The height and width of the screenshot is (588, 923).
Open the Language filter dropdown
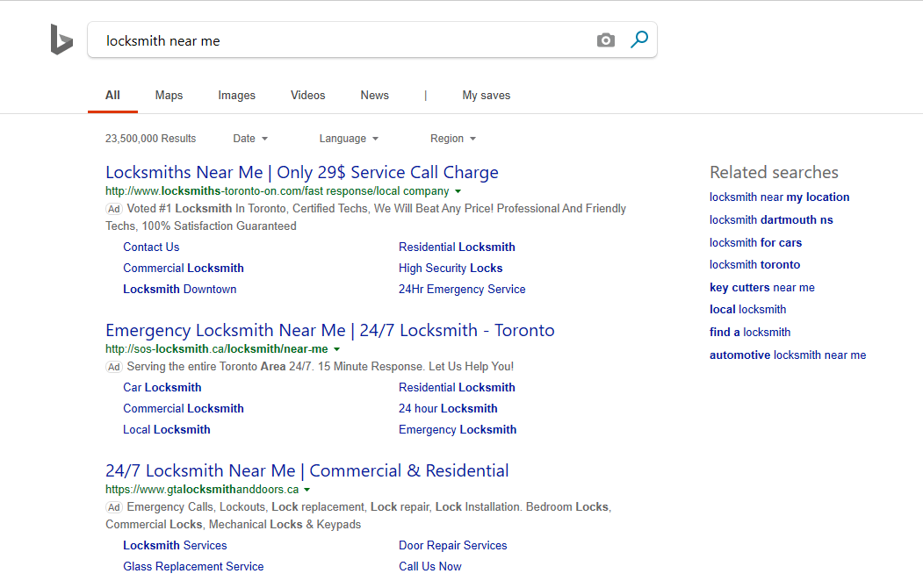point(349,138)
